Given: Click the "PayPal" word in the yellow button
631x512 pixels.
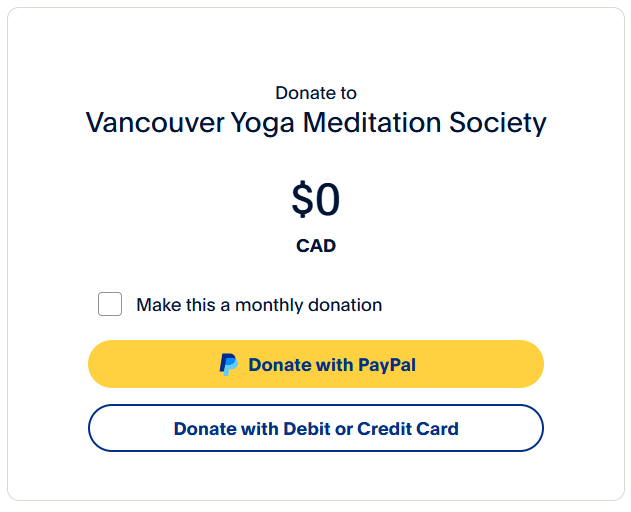Looking at the screenshot, I should coord(386,365).
